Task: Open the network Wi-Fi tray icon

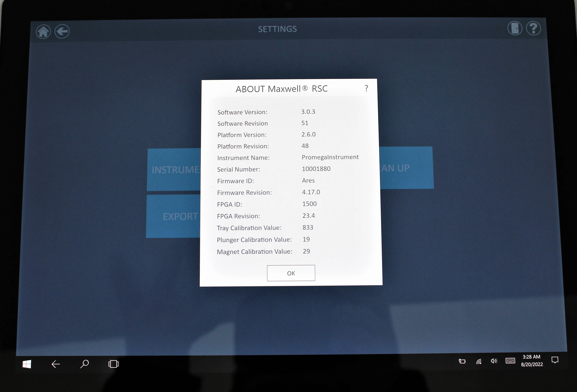Action: (x=479, y=361)
